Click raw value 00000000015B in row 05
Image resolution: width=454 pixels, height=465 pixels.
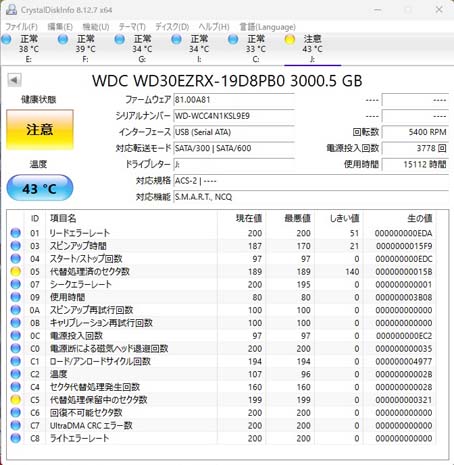coord(404,272)
